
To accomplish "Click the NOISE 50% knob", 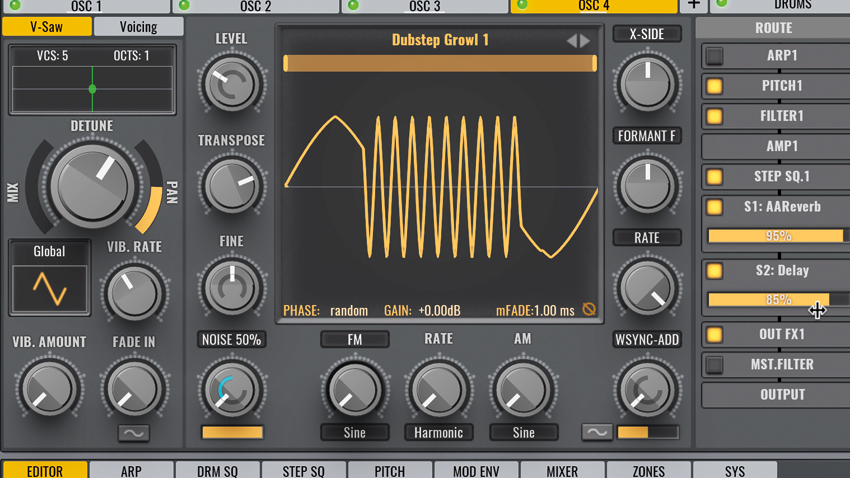I will coord(231,390).
